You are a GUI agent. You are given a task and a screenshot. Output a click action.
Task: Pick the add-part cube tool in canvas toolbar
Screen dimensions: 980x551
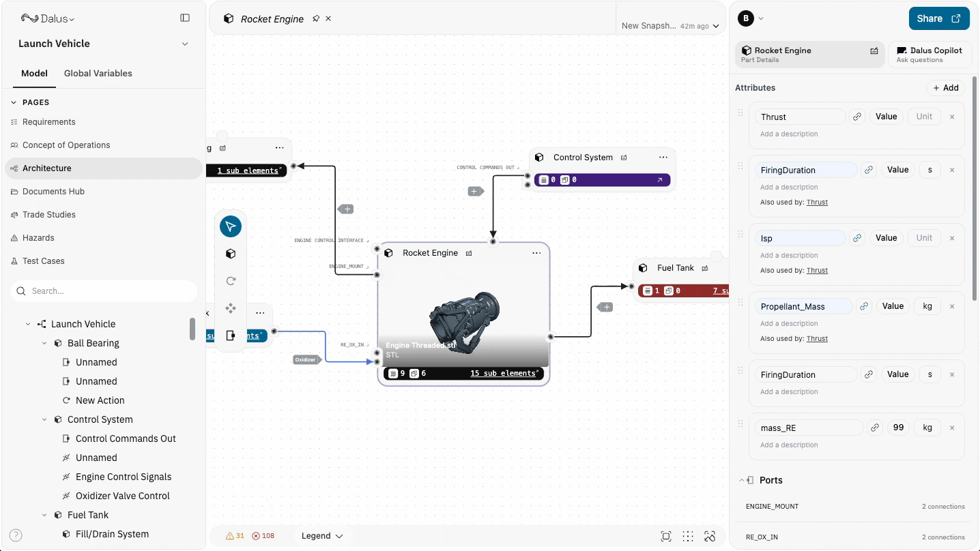[231, 254]
